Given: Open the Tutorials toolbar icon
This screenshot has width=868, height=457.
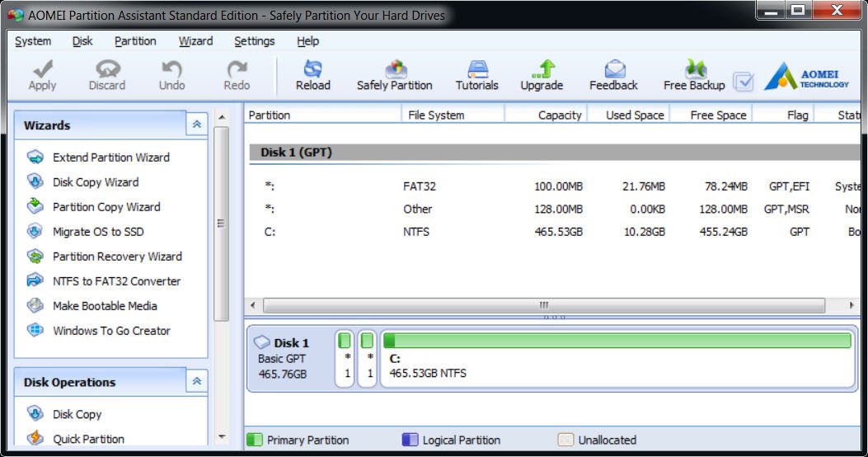Looking at the screenshot, I should click(x=477, y=69).
